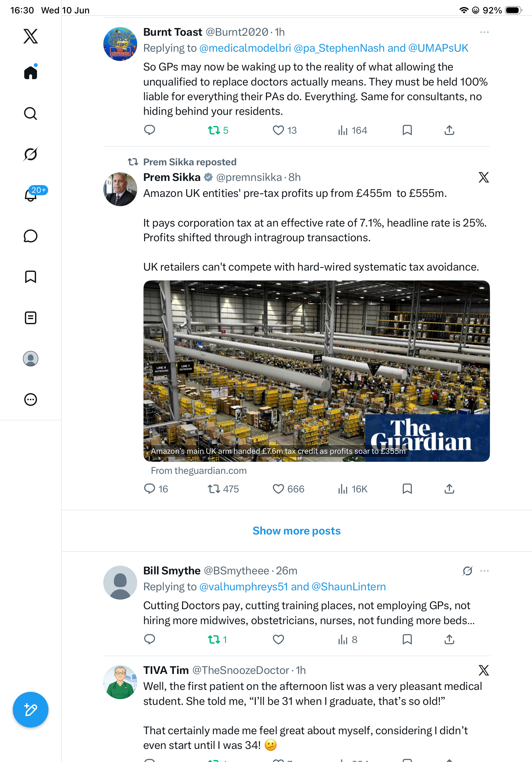
Task: Open Lists icon in the sidebar
Action: click(31, 317)
